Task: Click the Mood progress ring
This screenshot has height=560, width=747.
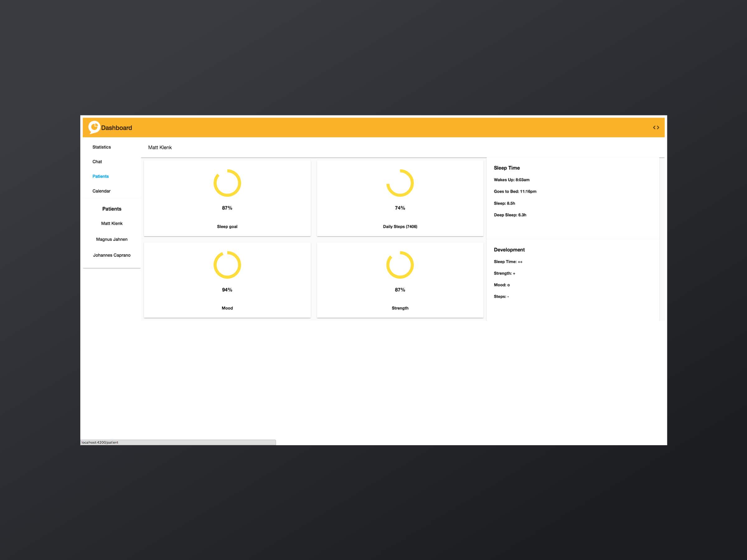Action: coord(227,265)
